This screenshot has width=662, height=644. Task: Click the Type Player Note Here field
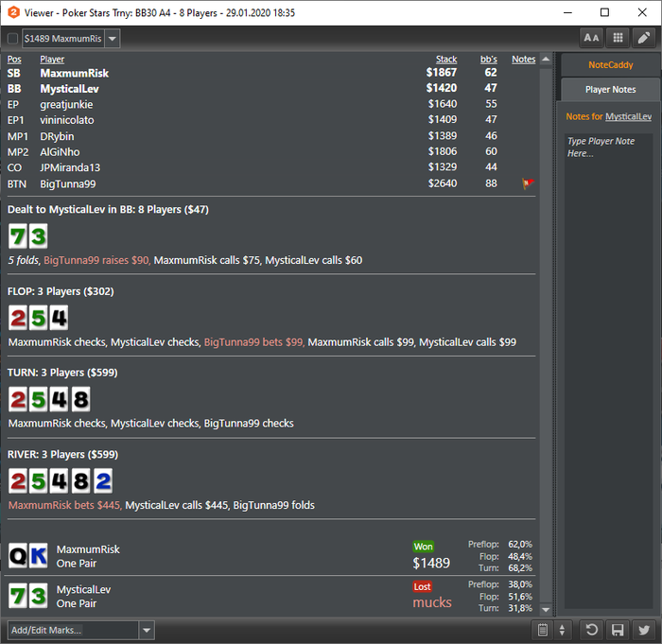609,372
